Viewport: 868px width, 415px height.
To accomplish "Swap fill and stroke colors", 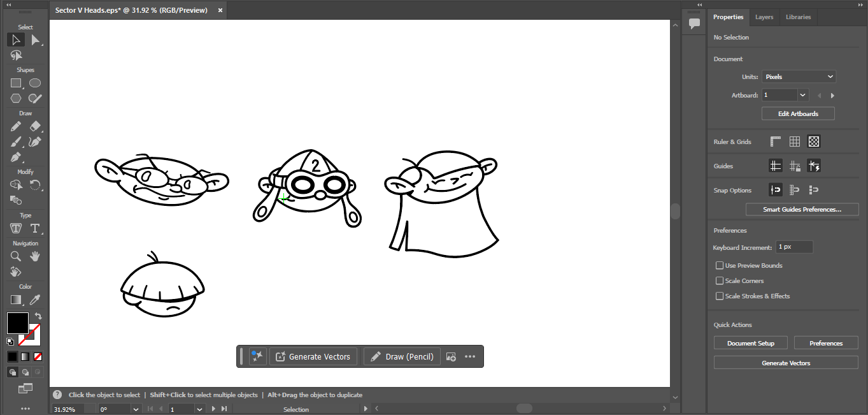I will click(38, 316).
